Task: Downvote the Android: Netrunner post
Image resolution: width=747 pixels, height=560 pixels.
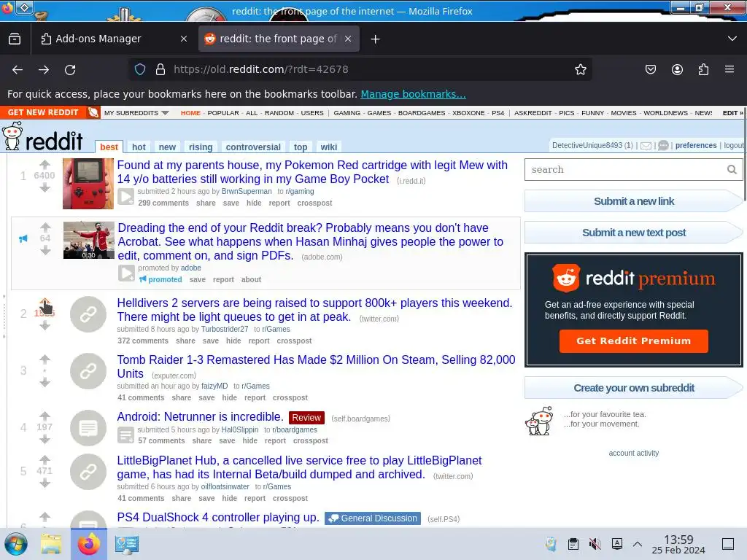Action: coord(44,439)
